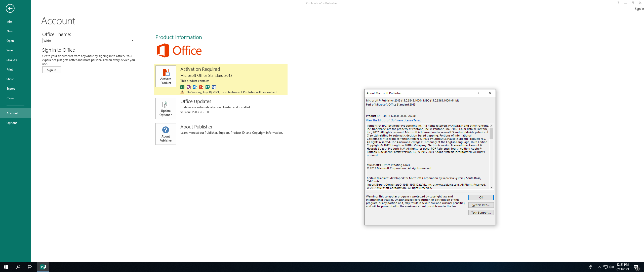644x272 pixels.
Task: Show hidden system tray icons
Action: pos(599,267)
